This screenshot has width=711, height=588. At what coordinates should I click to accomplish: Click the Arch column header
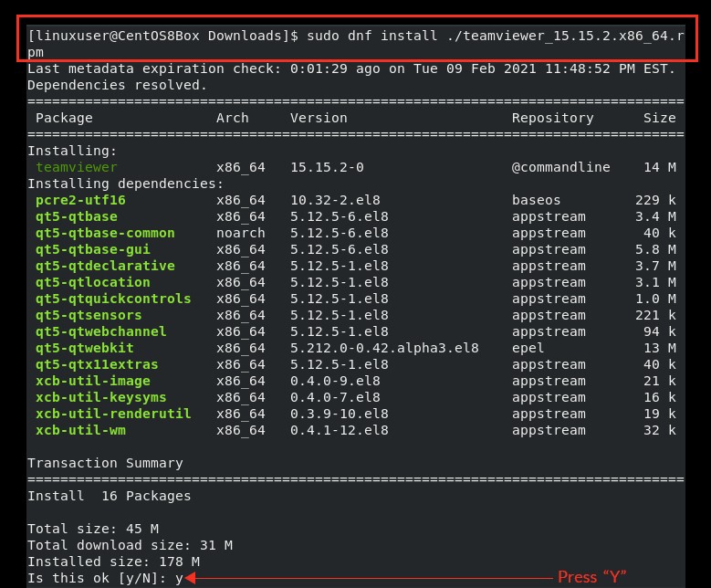coord(233,118)
